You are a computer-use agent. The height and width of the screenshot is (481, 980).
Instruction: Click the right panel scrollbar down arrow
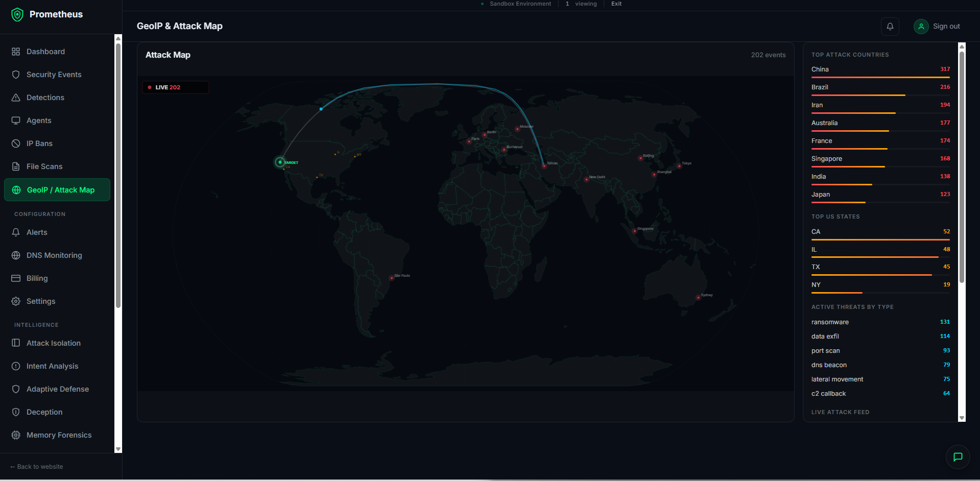click(962, 418)
